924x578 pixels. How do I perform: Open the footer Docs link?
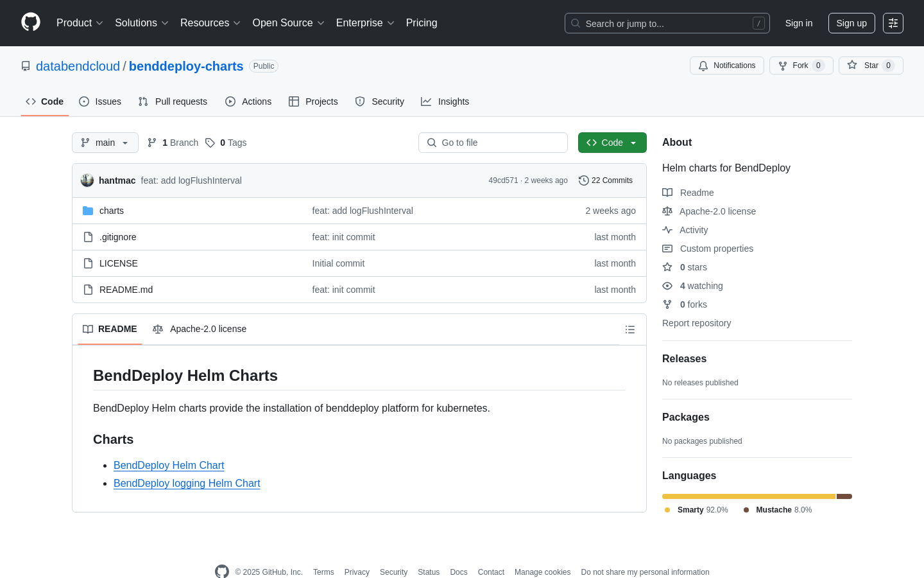pos(459,572)
